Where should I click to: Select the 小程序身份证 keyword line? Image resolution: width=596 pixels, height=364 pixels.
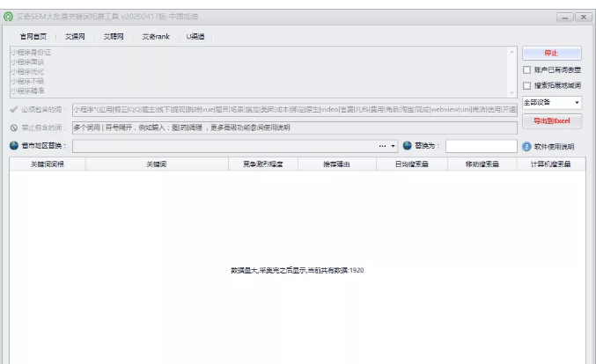[31, 53]
